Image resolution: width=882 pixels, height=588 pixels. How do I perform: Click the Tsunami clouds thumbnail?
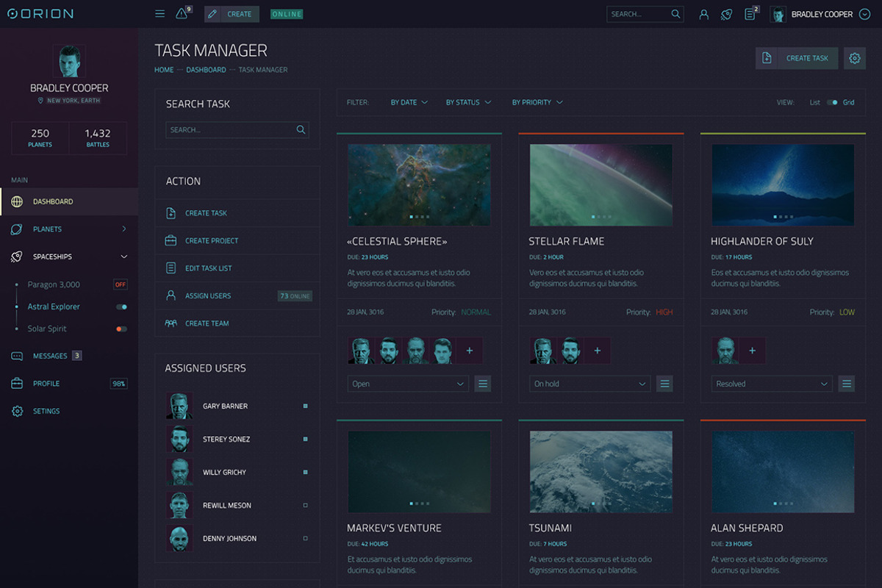point(601,471)
